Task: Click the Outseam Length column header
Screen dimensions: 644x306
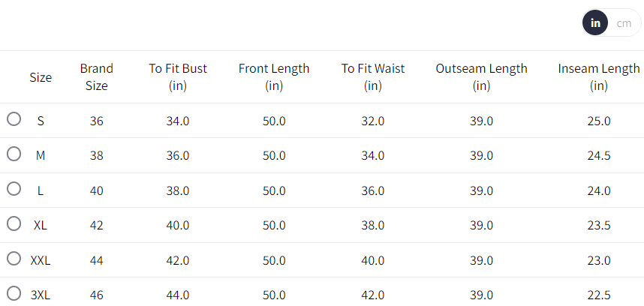Action: tap(481, 77)
